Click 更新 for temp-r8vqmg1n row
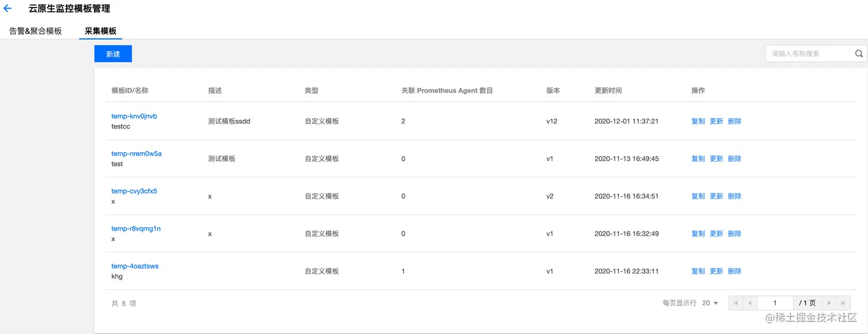This screenshot has width=868, height=334. point(716,234)
